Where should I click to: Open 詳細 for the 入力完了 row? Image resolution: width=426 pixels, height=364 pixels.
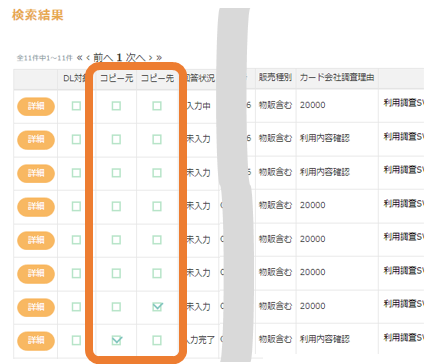point(36,341)
